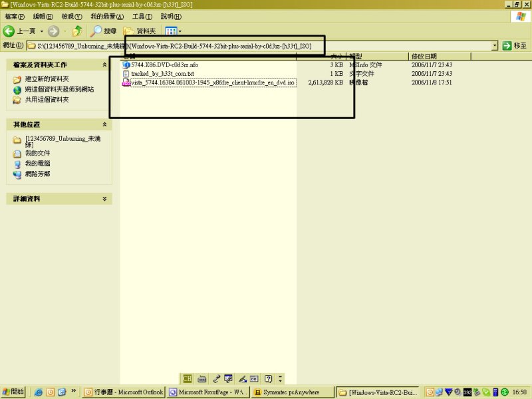Sort by the 修改日期 column header

point(440,57)
